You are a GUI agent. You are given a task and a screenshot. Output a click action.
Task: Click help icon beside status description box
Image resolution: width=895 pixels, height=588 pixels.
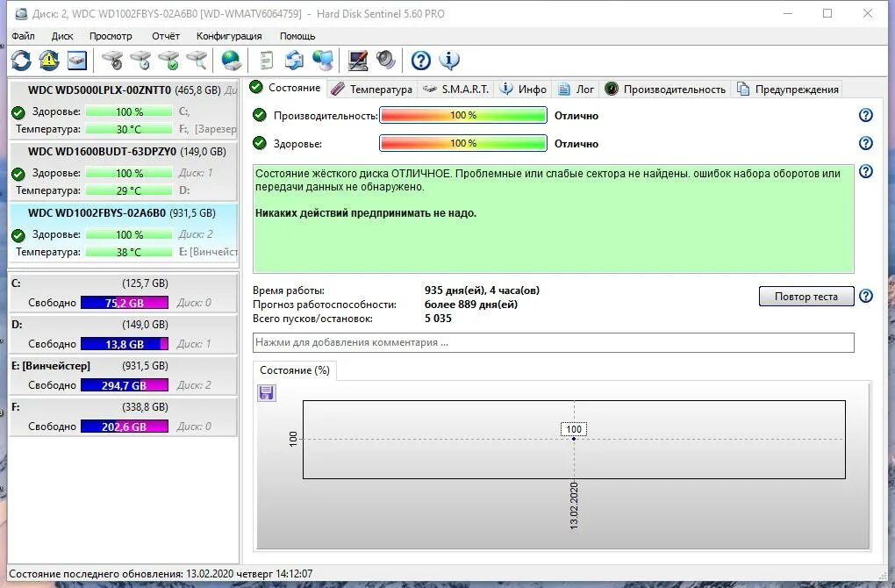click(x=866, y=171)
